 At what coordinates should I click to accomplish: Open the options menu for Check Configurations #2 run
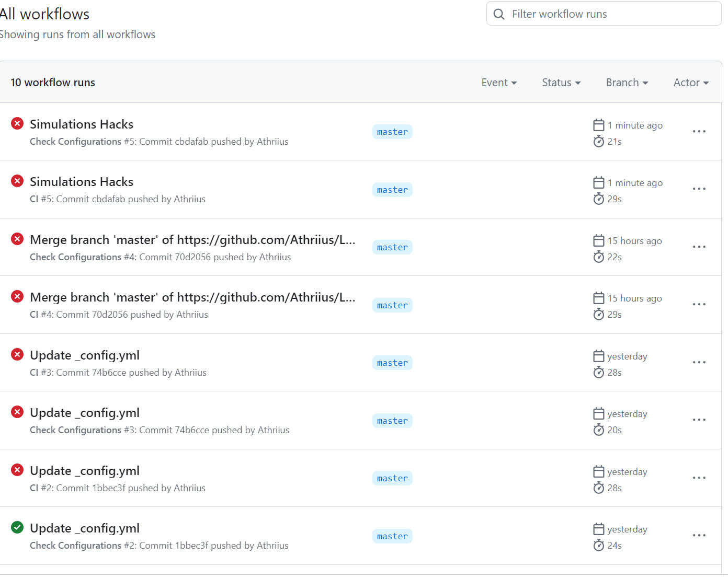point(699,535)
